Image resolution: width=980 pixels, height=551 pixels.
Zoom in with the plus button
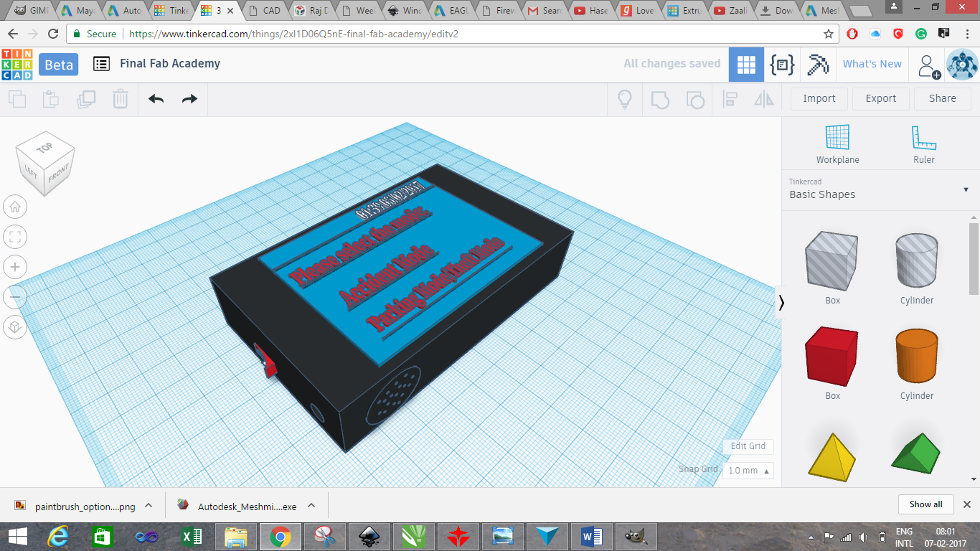click(x=16, y=268)
